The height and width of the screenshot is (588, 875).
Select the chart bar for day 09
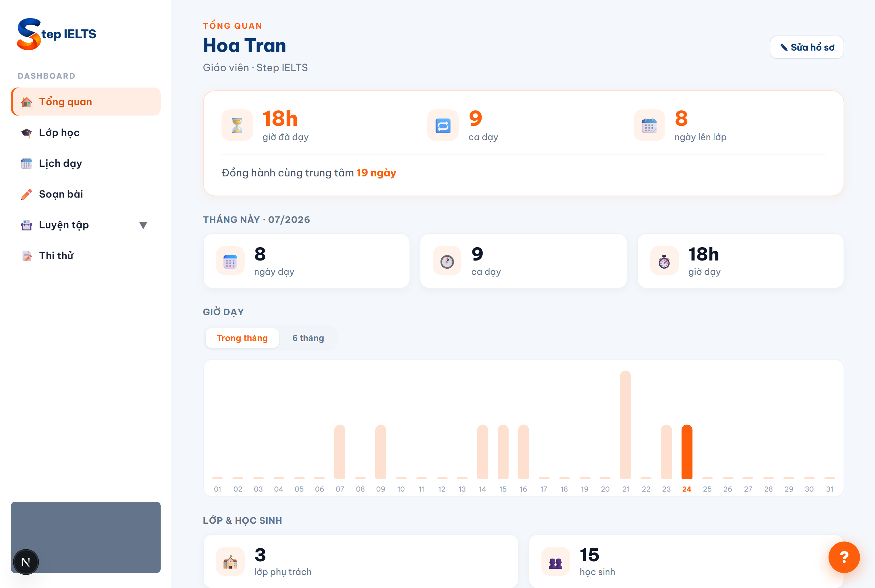pyautogui.click(x=380, y=452)
